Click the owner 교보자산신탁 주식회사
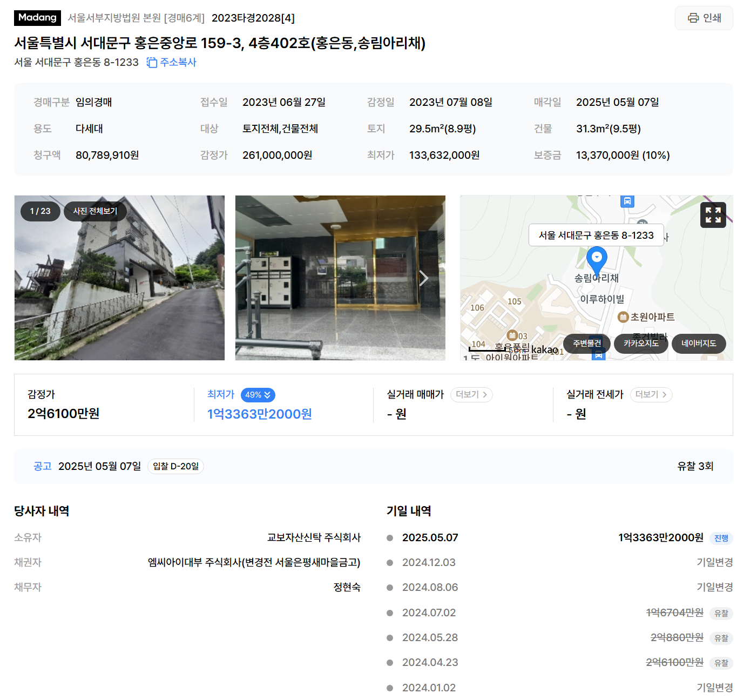737x700 pixels. (314, 537)
